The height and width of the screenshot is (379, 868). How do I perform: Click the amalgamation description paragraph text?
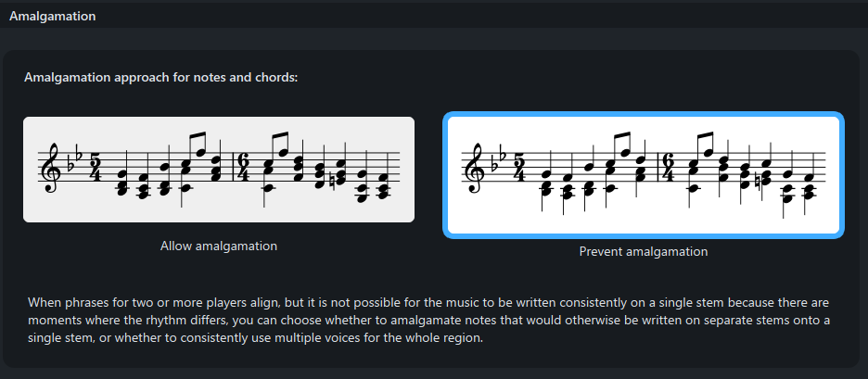tap(429, 320)
